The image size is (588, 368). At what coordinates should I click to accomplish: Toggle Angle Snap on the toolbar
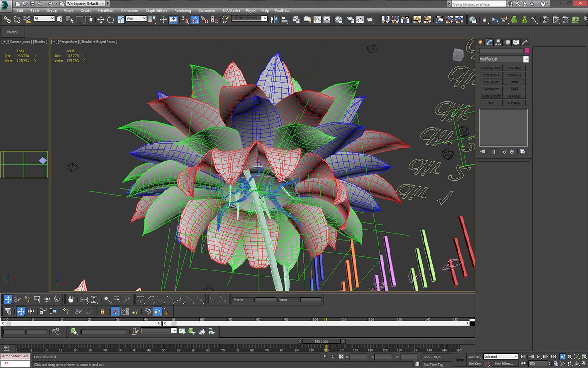click(195, 19)
